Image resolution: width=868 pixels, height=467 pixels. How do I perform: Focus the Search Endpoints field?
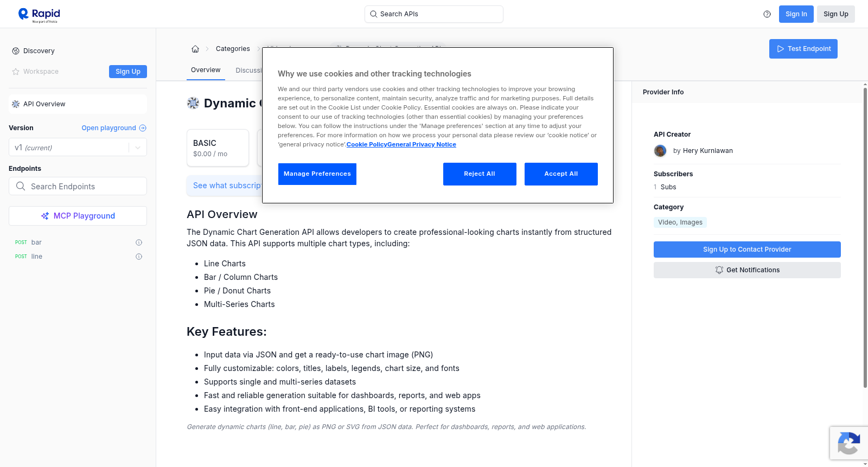[x=78, y=186]
